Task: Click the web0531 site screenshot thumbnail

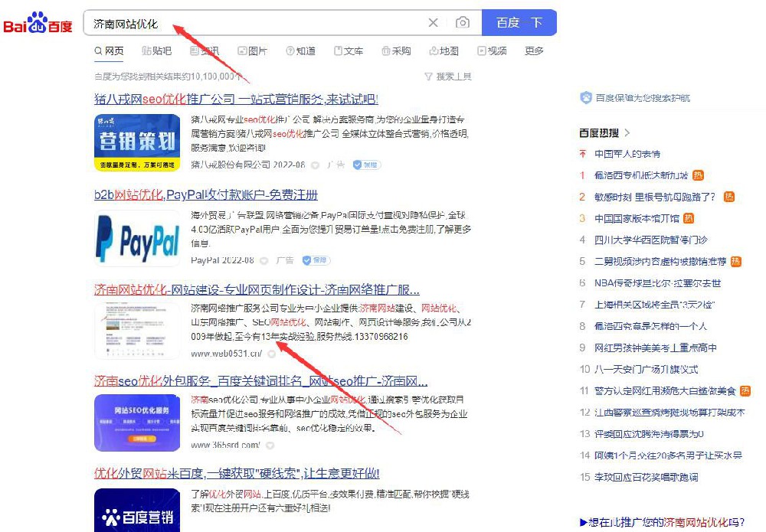Action: pos(137,331)
